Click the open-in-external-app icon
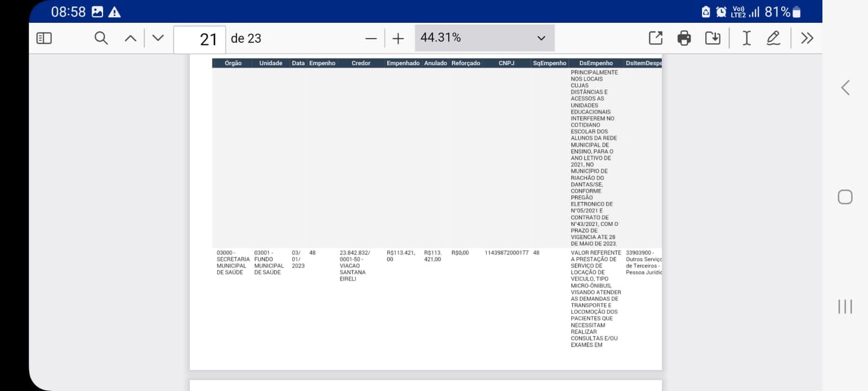The height and width of the screenshot is (391, 868). 655,38
